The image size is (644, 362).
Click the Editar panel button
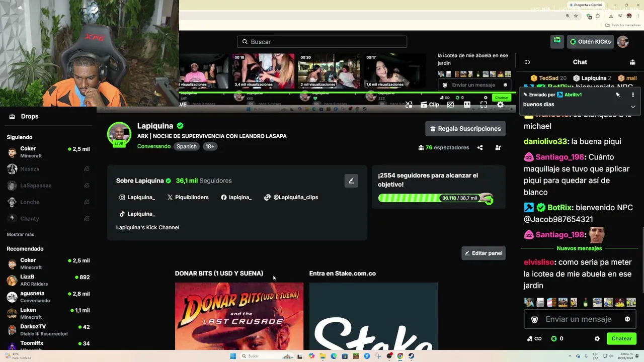pos(484,253)
